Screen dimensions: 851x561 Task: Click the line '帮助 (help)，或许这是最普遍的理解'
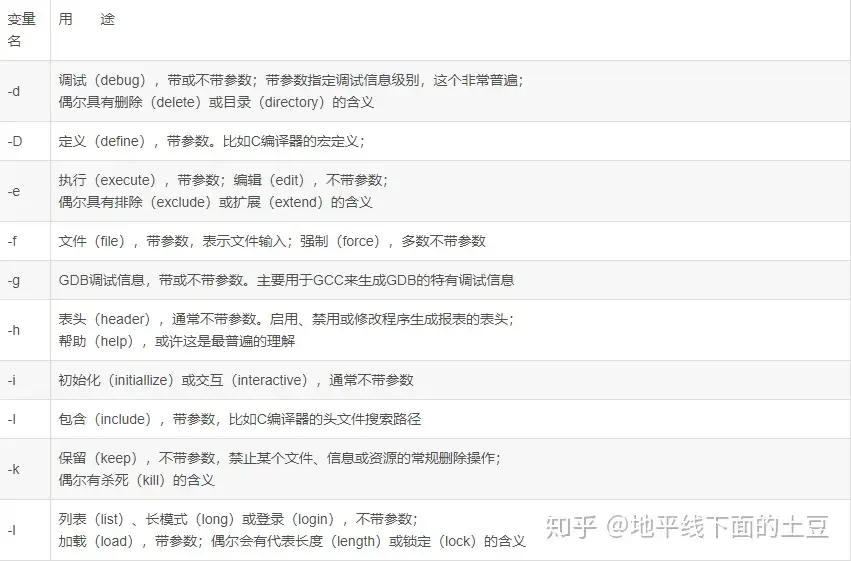[x=176, y=341]
